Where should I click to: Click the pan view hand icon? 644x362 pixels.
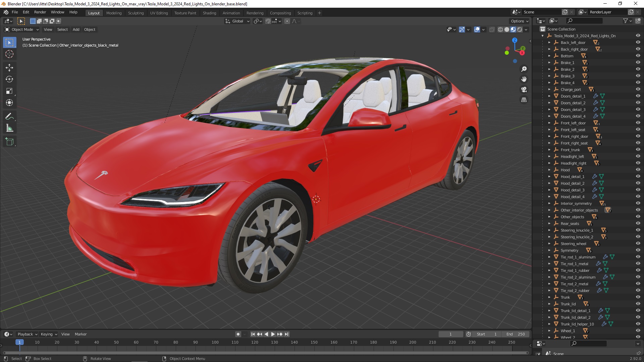click(524, 79)
